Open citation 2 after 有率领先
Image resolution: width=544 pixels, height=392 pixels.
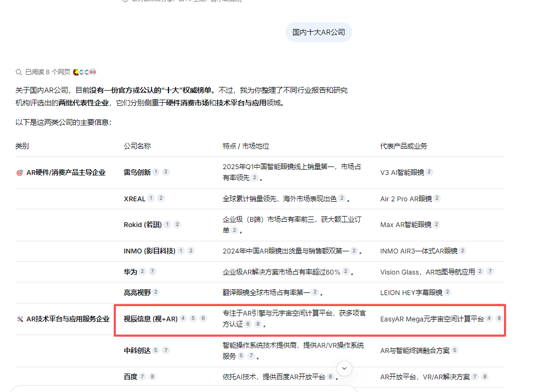point(255,177)
